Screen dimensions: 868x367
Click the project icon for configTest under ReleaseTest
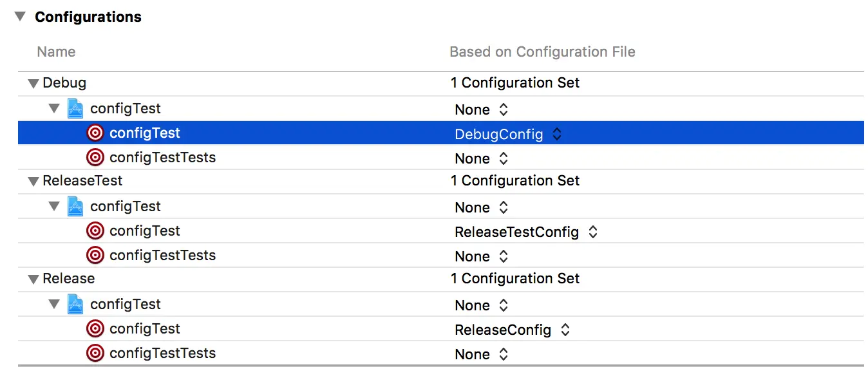76,207
